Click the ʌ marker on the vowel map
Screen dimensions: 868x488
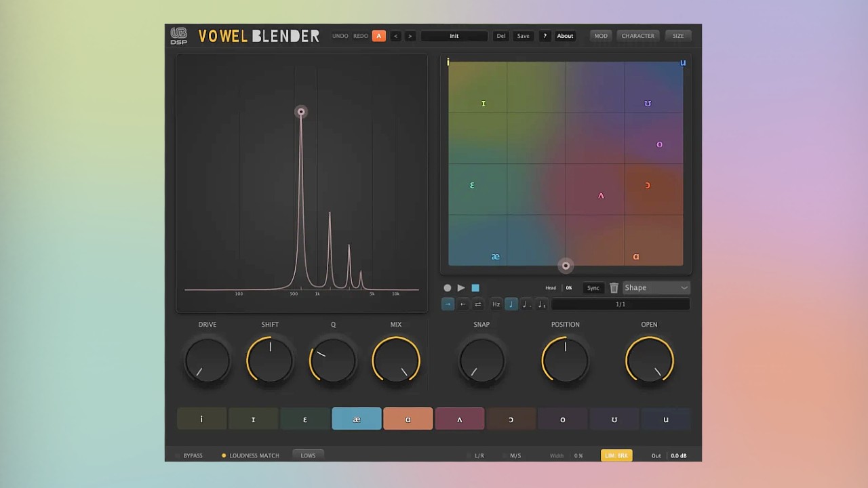click(x=601, y=196)
